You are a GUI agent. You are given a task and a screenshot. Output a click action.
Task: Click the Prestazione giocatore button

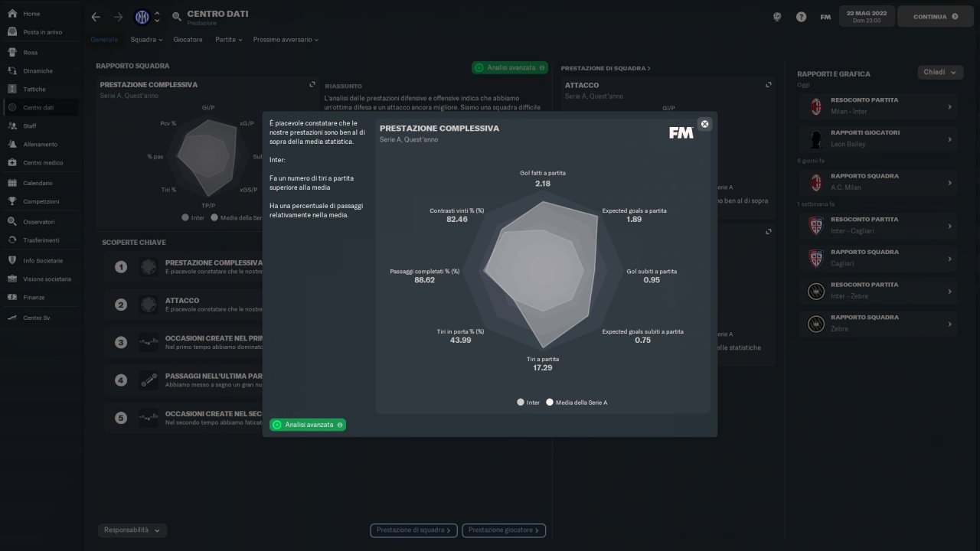505,530
